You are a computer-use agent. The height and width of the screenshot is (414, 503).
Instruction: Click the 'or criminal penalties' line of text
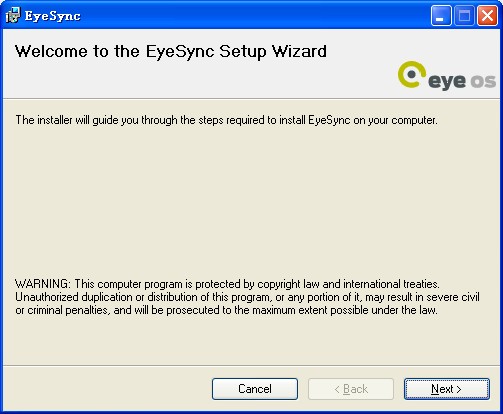(226, 310)
